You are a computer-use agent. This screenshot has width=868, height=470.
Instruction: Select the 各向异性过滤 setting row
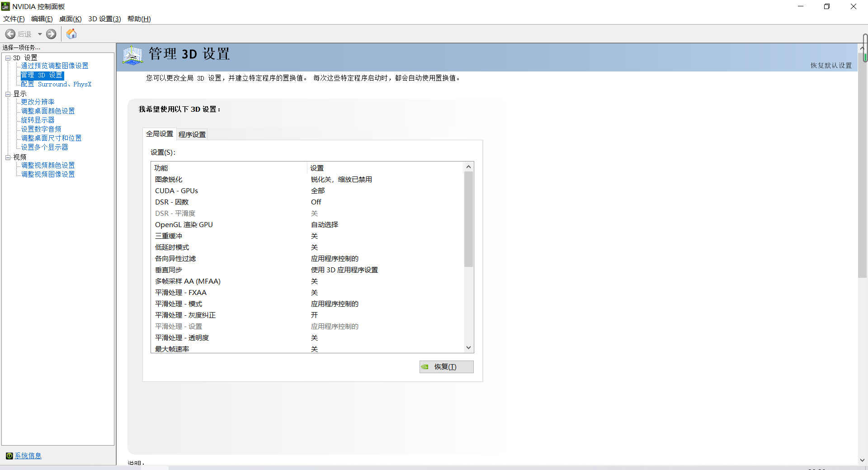pos(308,258)
